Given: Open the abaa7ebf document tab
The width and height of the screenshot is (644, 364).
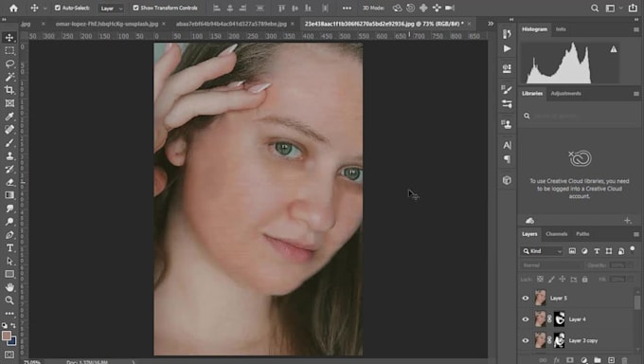Looking at the screenshot, I should (x=231, y=24).
